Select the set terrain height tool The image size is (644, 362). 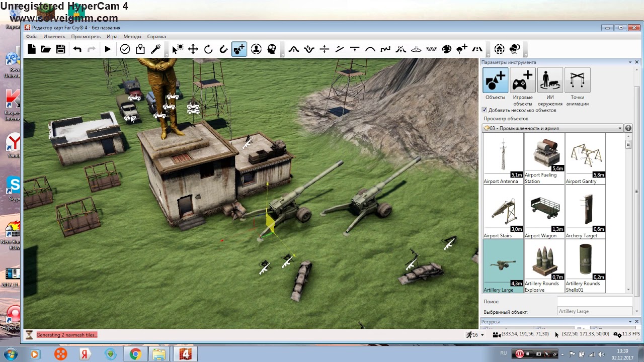[x=325, y=49]
